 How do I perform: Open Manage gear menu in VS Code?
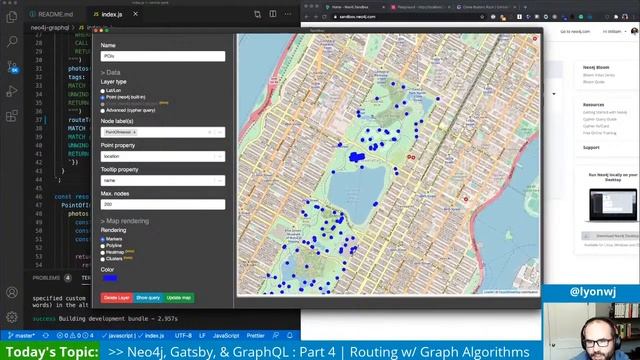[x=12, y=317]
